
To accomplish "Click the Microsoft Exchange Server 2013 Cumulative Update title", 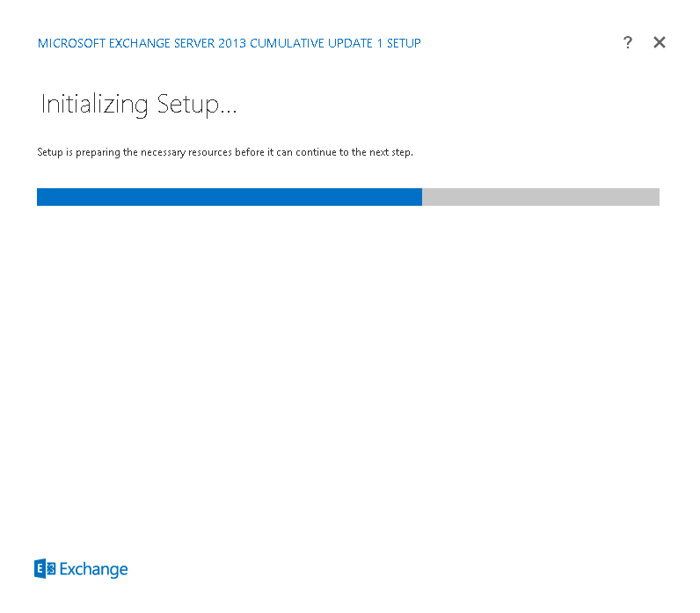I will coord(229,43).
